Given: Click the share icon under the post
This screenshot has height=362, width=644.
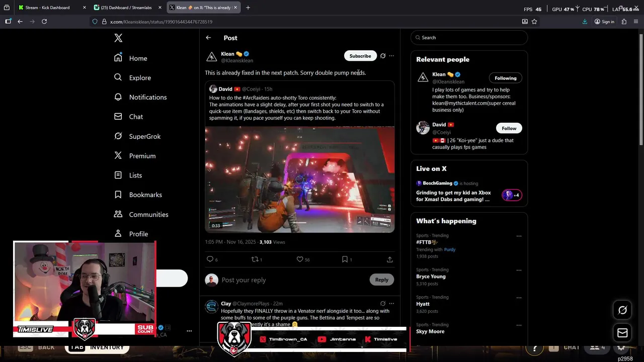Looking at the screenshot, I should pos(389,259).
